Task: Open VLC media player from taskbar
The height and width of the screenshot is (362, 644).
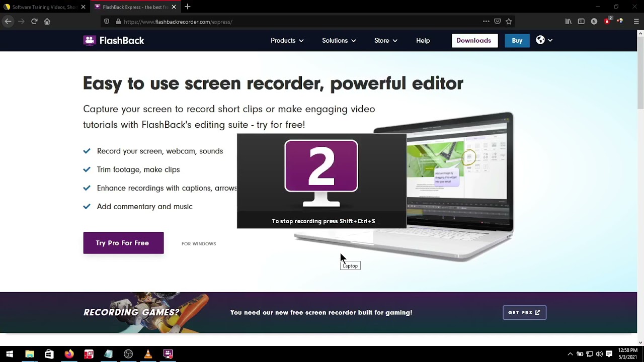Action: pos(148,354)
